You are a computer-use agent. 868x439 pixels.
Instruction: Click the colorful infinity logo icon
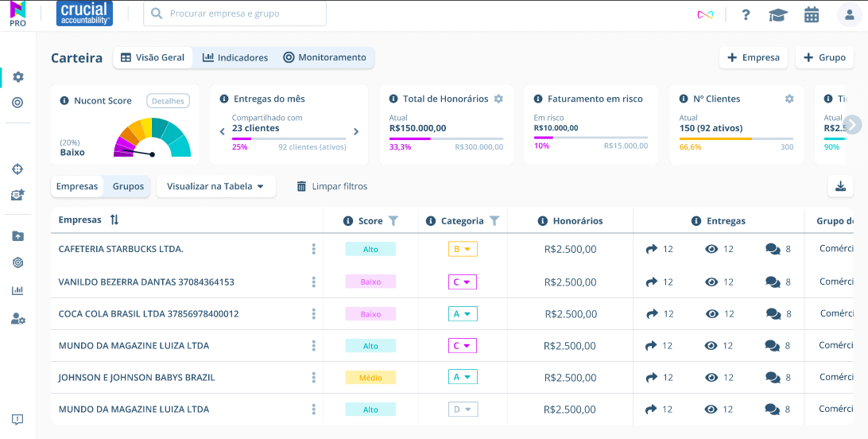pyautogui.click(x=705, y=15)
